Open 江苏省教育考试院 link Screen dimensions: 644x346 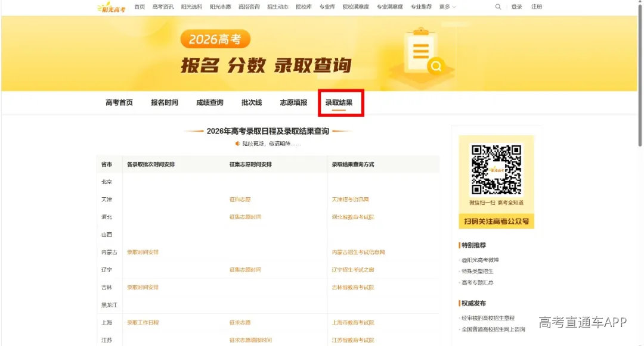[353, 340]
